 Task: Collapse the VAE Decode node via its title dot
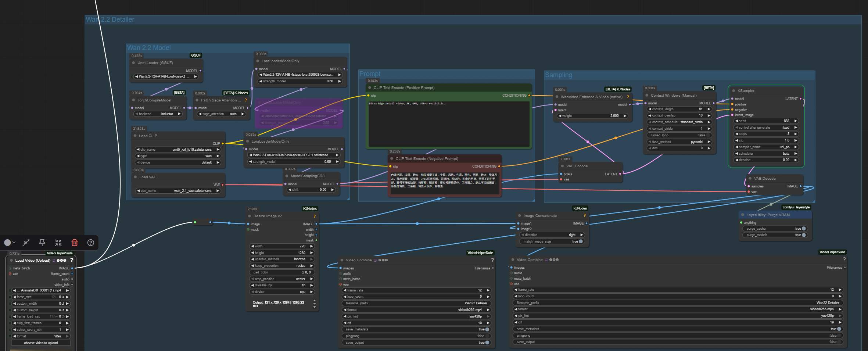(750, 179)
